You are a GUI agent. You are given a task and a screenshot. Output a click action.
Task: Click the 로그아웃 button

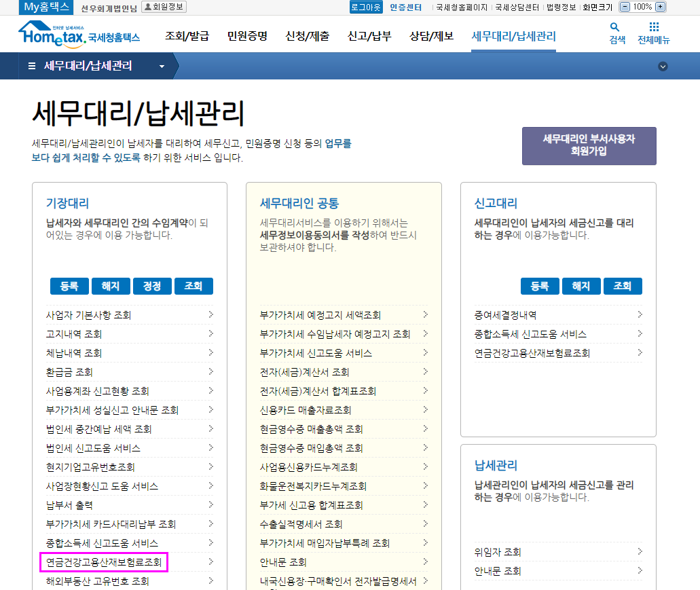coord(366,7)
